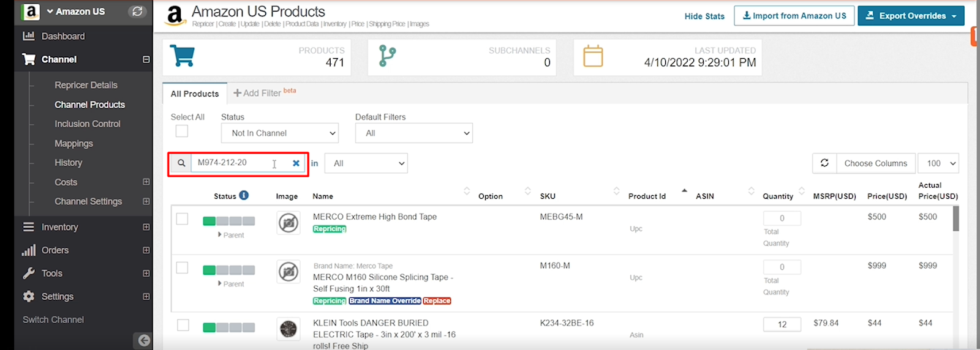980x350 pixels.
Task: Click the Inventory list icon
Action: 29,227
